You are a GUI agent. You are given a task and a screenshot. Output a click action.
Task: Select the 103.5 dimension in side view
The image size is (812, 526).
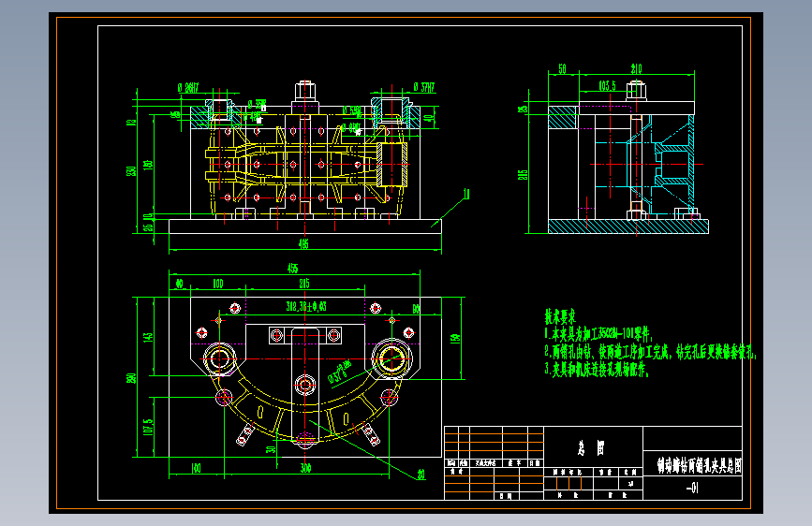point(607,85)
